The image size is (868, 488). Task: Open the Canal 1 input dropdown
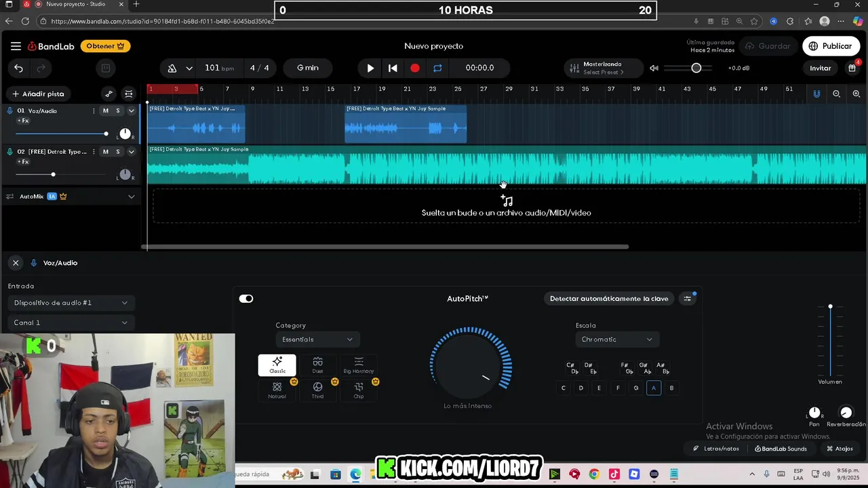(x=71, y=323)
